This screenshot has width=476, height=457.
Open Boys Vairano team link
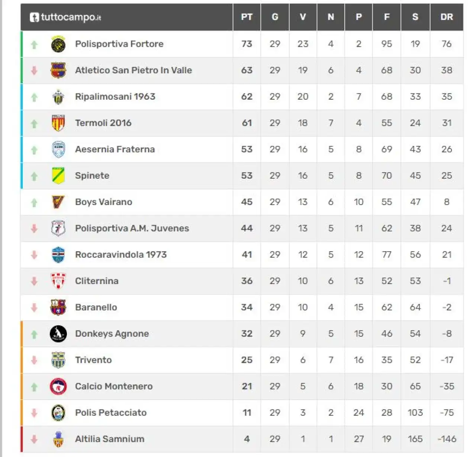click(x=103, y=202)
